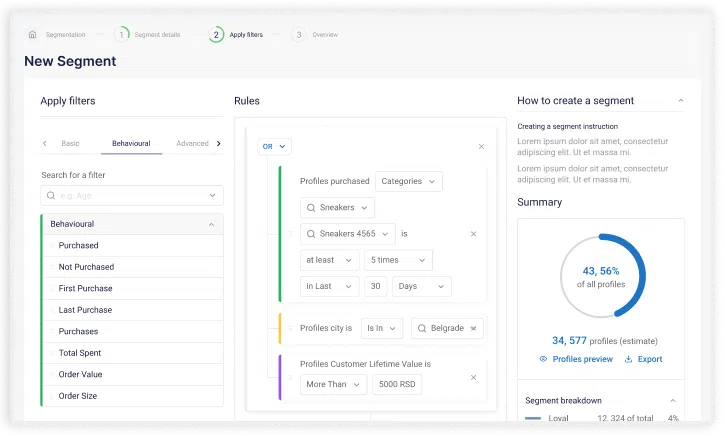Click the Search for a filter field
725x436 pixels.
coord(132,195)
